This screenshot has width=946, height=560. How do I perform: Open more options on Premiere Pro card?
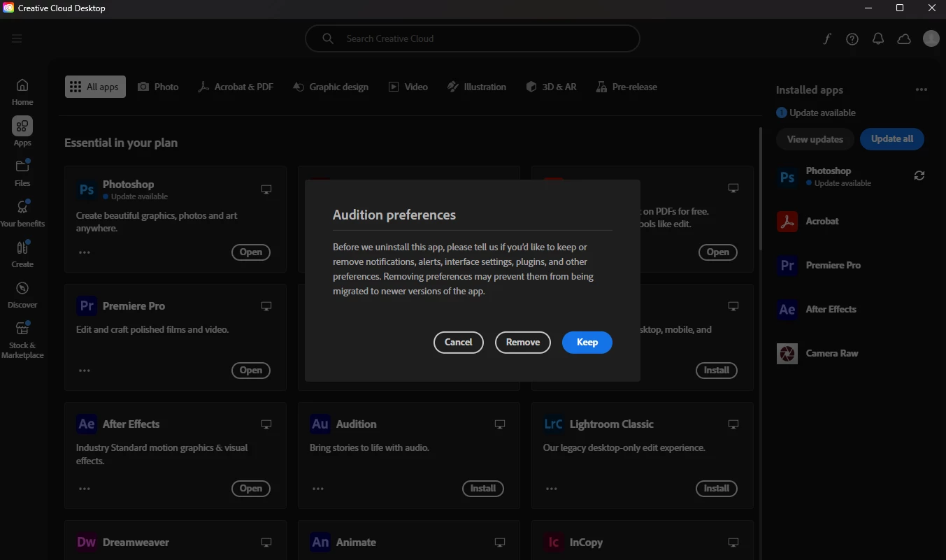(x=85, y=371)
